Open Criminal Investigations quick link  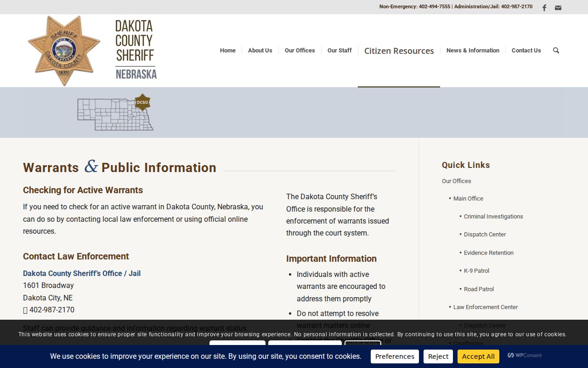pyautogui.click(x=493, y=217)
